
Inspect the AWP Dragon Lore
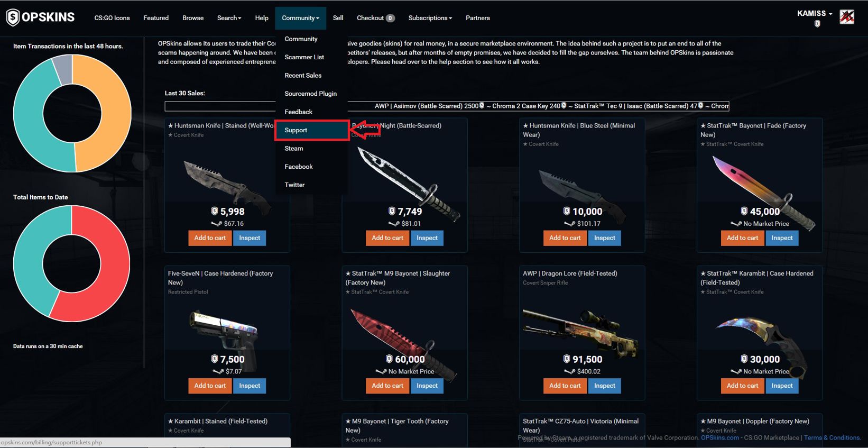(x=604, y=386)
